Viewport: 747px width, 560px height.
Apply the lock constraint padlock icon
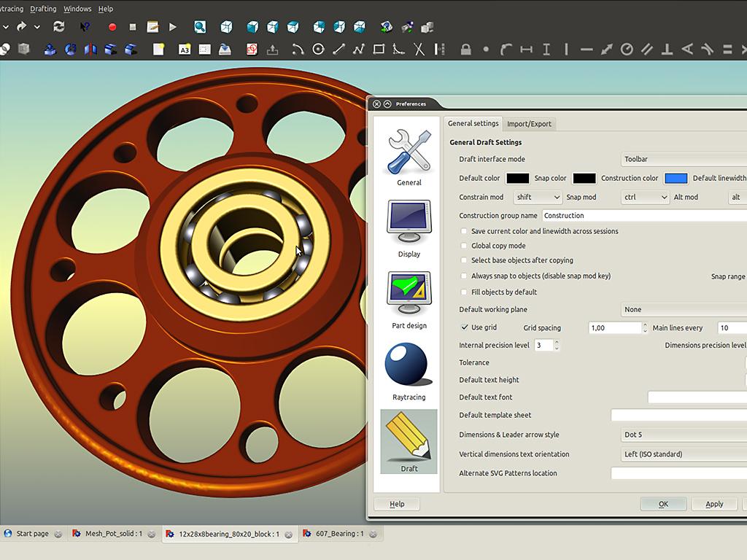[465, 49]
